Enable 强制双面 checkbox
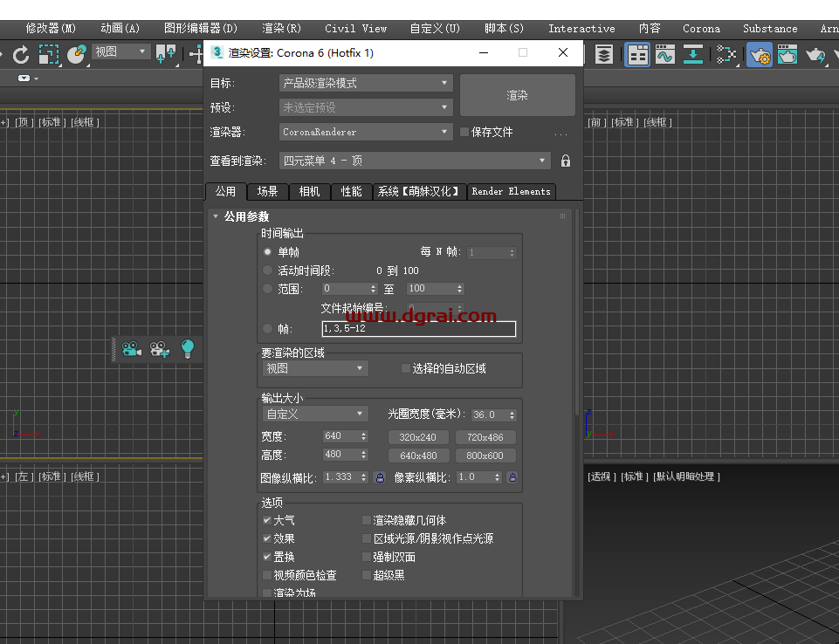The width and height of the screenshot is (839, 644). pos(367,557)
